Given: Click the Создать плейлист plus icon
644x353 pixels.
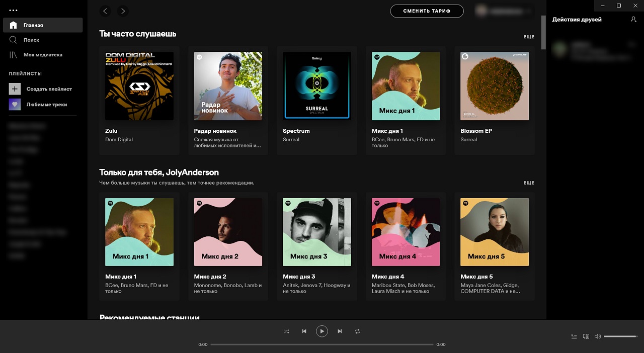Looking at the screenshot, I should (15, 89).
